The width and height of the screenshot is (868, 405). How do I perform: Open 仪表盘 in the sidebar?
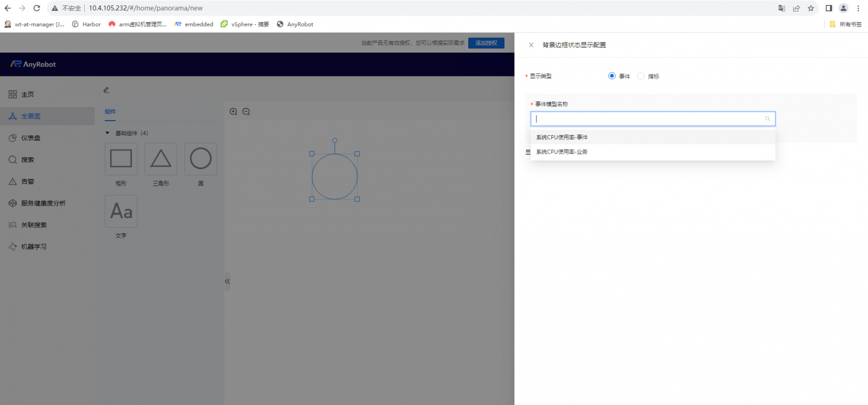coord(47,138)
